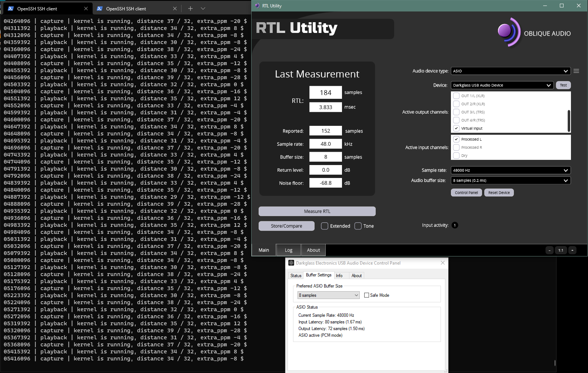The height and width of the screenshot is (373, 588).
Task: Enable the Dry input channel
Action: tap(456, 156)
